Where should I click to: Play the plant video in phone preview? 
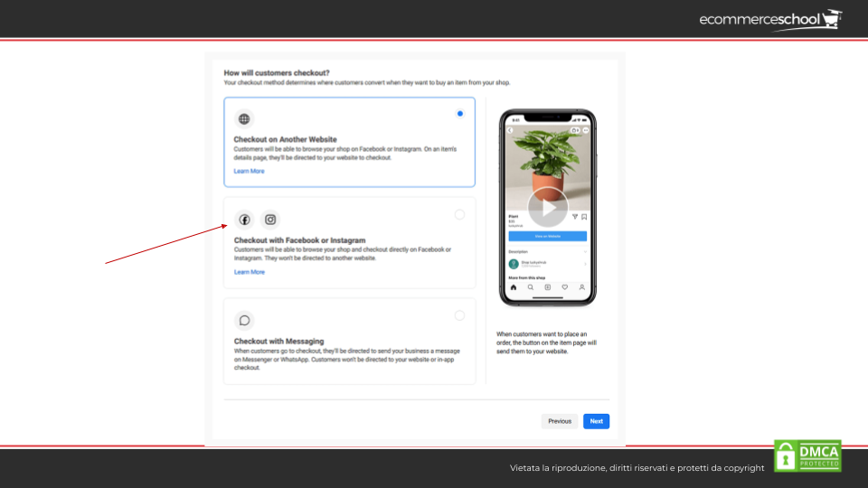(548, 208)
